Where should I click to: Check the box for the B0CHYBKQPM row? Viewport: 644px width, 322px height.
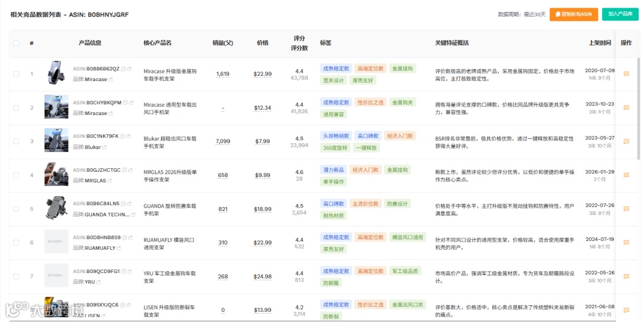[16, 107]
